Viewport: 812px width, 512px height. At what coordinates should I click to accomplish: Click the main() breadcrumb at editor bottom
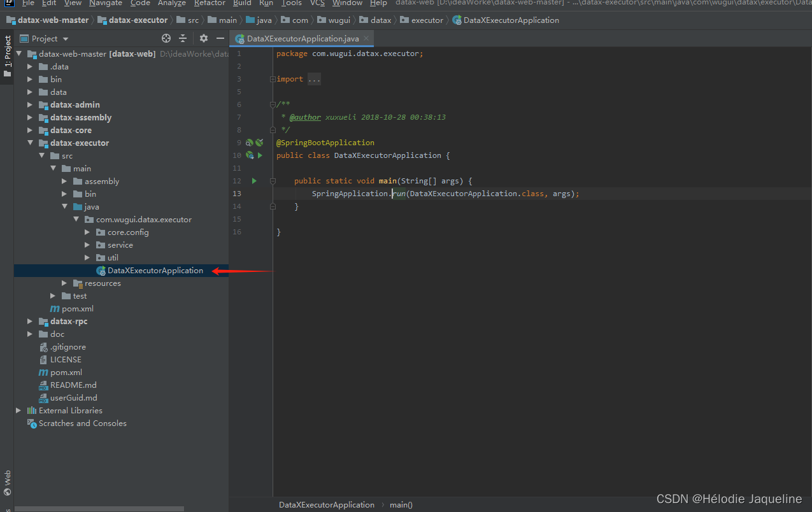pos(401,505)
